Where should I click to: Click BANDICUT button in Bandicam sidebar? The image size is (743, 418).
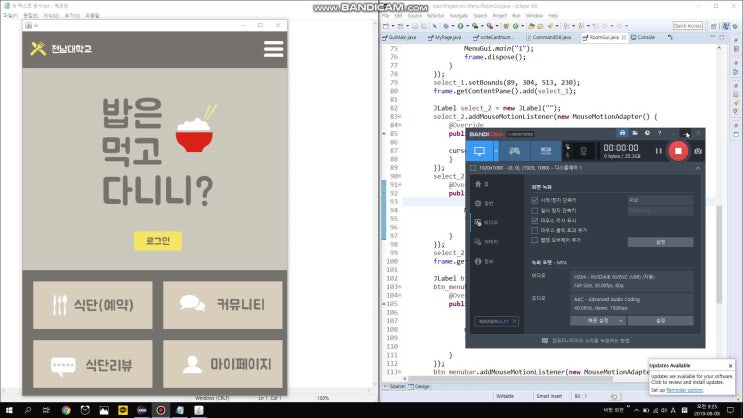pos(496,321)
